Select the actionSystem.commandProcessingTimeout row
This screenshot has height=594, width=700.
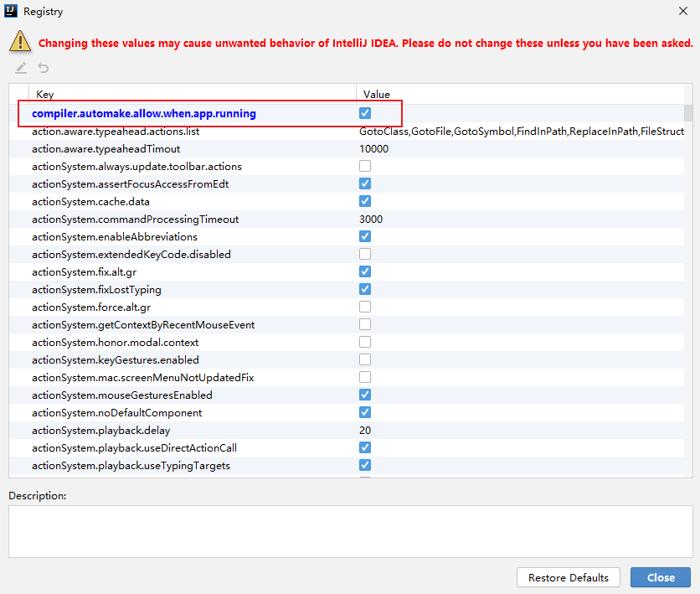[135, 219]
